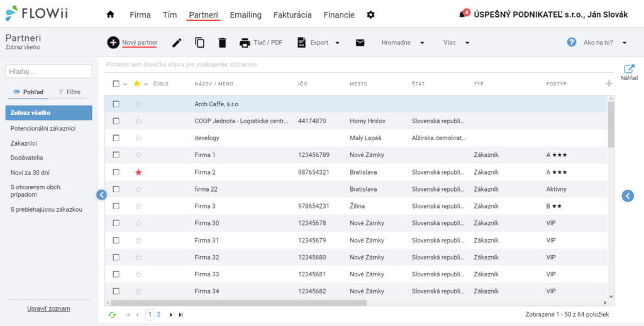Switch to the Pohľad tab

click(28, 92)
